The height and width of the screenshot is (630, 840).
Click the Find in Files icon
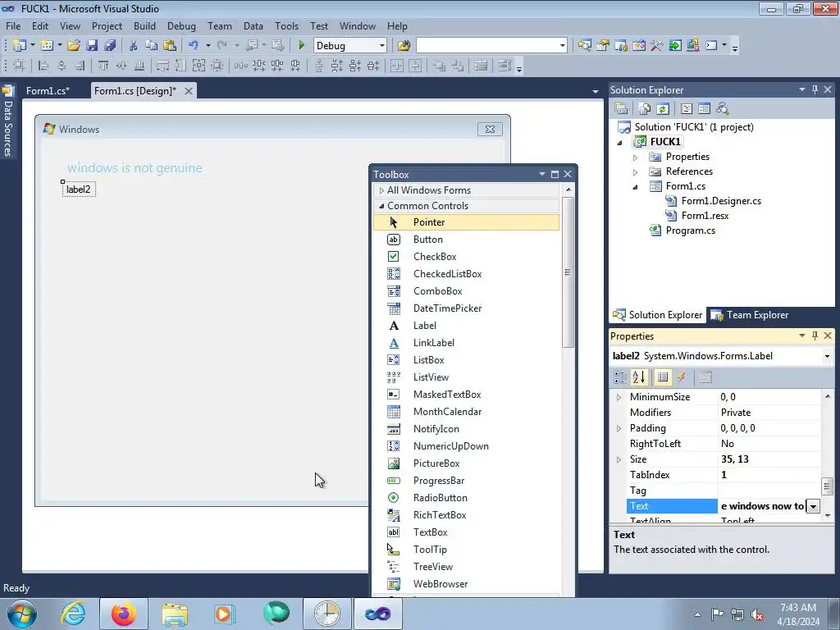404,46
